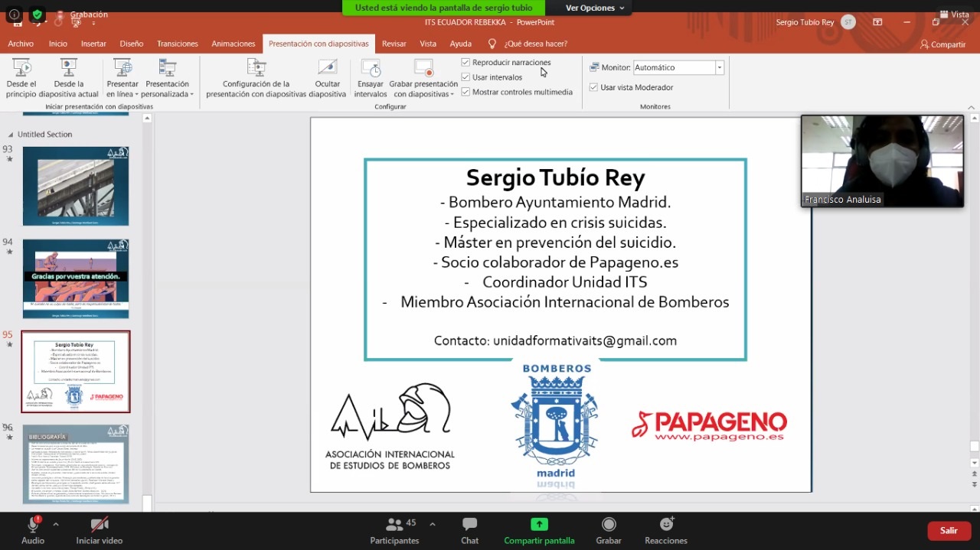Switch to the Diseño tab
Screen dimensions: 980x550
(132, 44)
